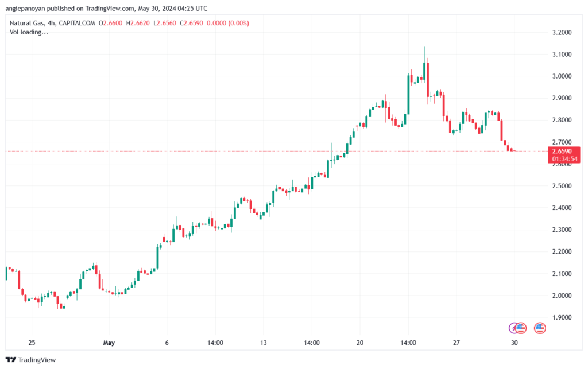Open the rightmost US flag economic event
This screenshot has width=588, height=369.
click(x=540, y=328)
